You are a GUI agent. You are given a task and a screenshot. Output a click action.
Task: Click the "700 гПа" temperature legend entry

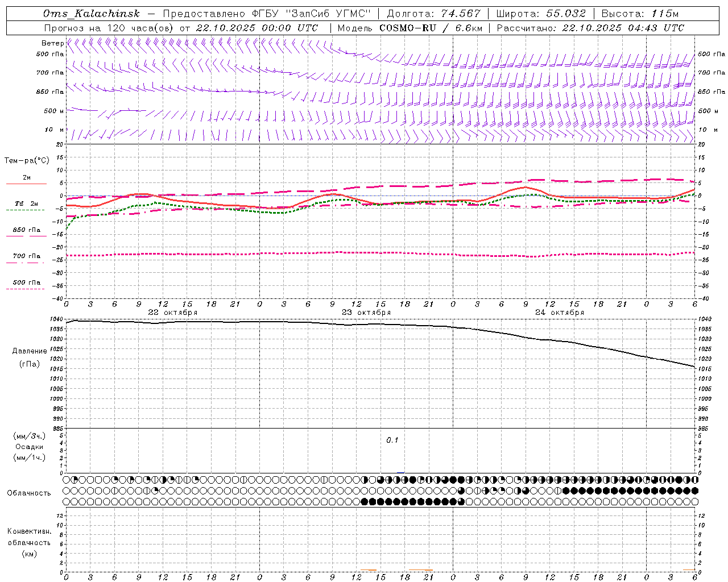(x=26, y=256)
